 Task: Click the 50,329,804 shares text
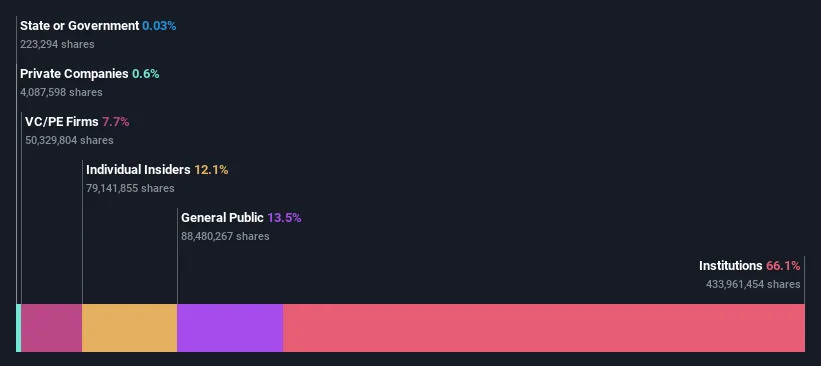[x=69, y=140]
